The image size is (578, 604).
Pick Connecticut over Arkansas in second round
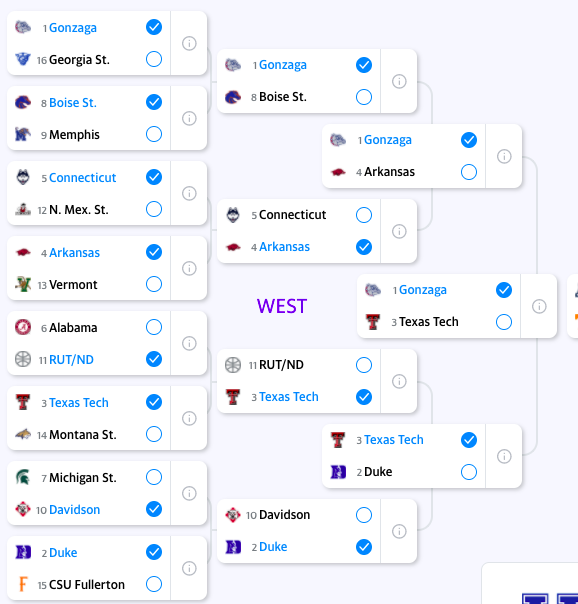point(364,215)
